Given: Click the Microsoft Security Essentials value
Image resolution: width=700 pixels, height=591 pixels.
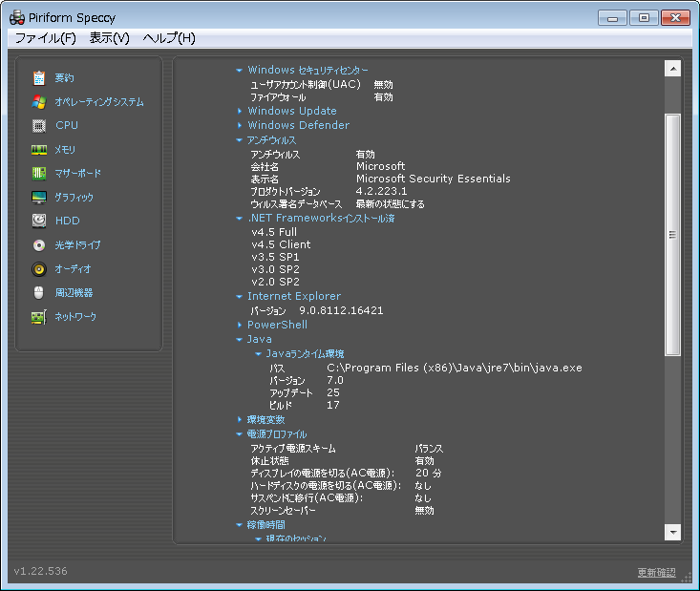Looking at the screenshot, I should click(x=433, y=179).
